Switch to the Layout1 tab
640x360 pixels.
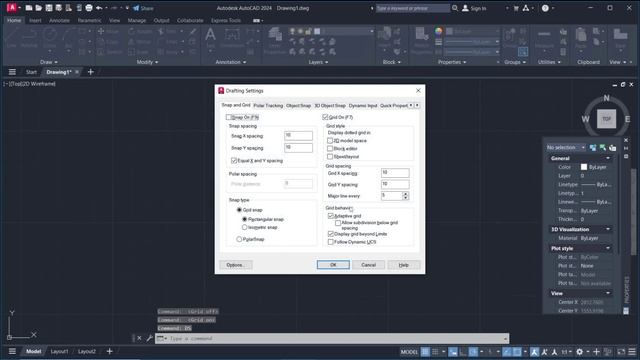point(60,351)
